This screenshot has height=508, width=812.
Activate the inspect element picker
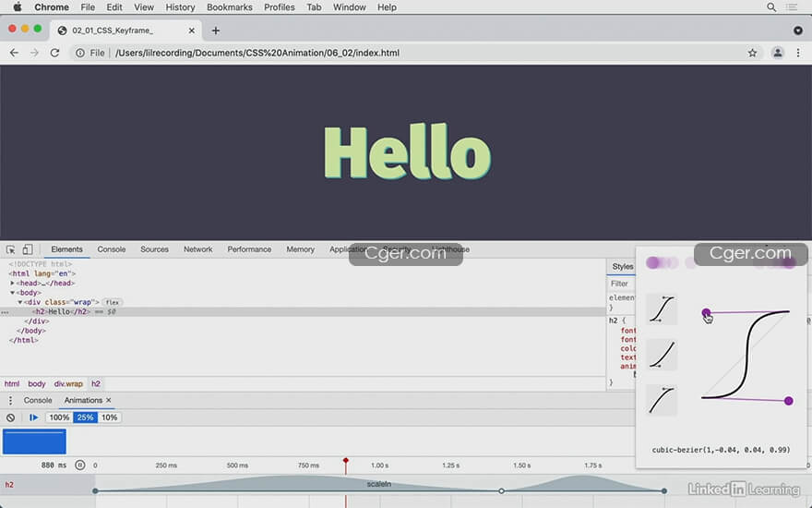coord(10,250)
